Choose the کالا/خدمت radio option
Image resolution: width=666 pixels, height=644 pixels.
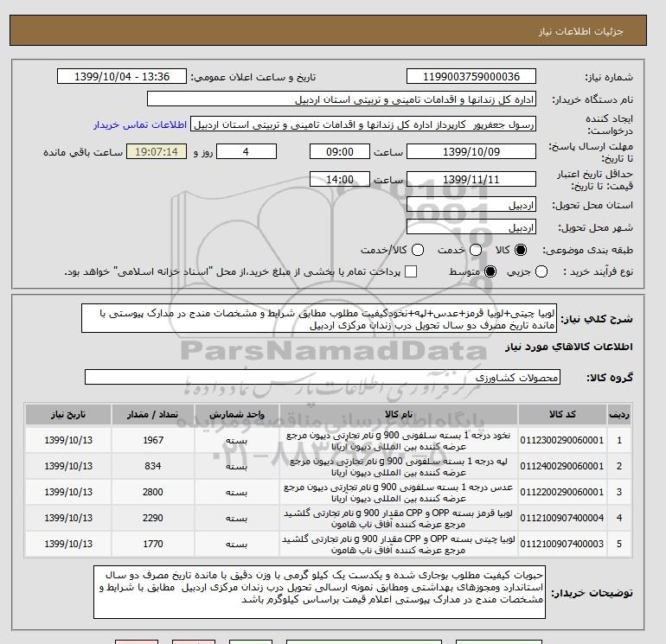(418, 250)
